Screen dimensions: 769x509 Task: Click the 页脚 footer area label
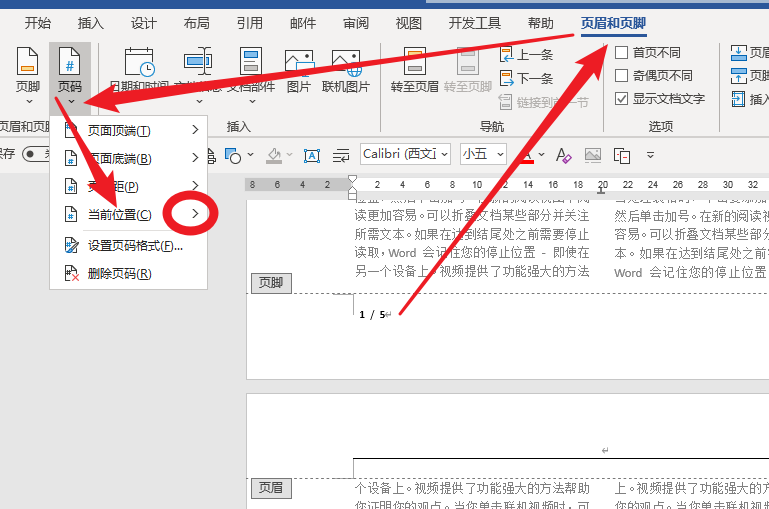tap(271, 283)
